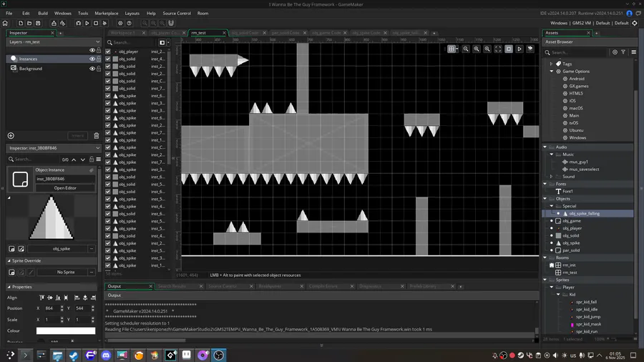Click the obj_spike object selector button
The width and height of the screenshot is (644, 362).
point(62,249)
